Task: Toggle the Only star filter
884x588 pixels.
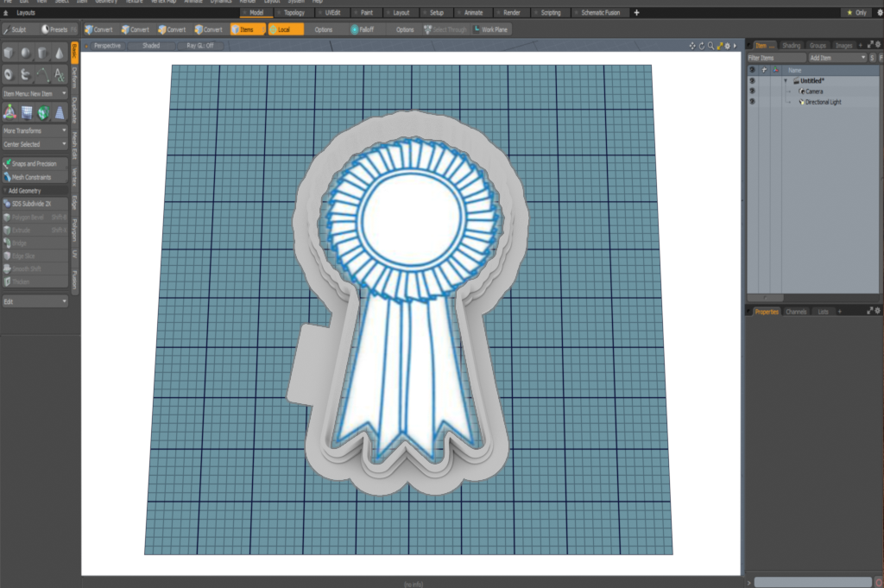Action: (856, 12)
